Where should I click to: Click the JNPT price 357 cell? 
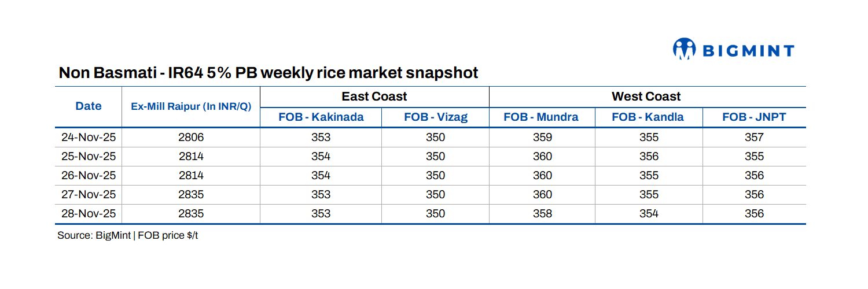[755, 138]
